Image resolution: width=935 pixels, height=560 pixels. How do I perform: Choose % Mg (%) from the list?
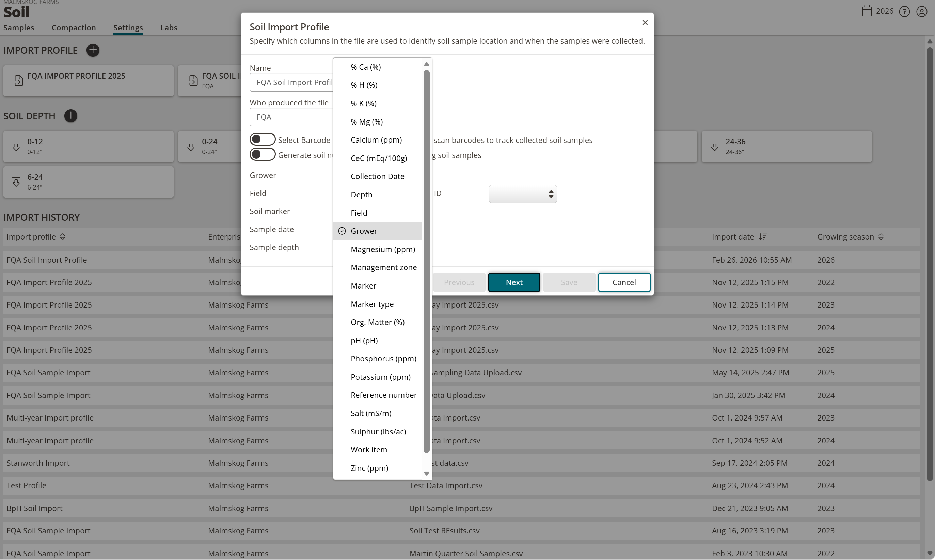pyautogui.click(x=377, y=121)
